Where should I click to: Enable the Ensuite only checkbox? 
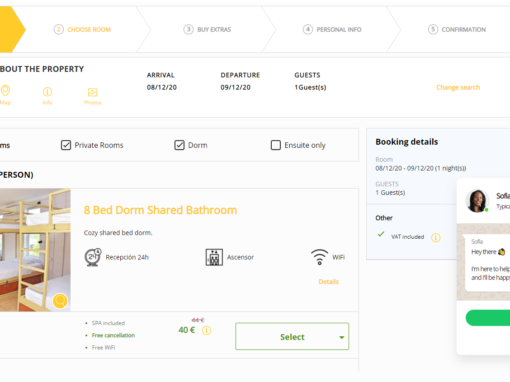tap(276, 145)
